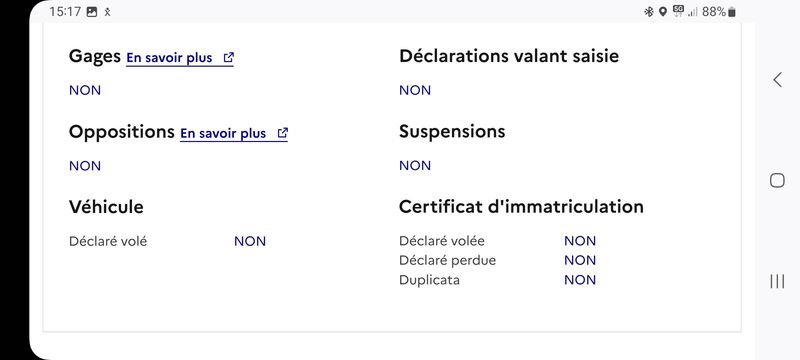Select the Déclarations valant saisie heading
The width and height of the screenshot is (800, 360).
click(509, 56)
